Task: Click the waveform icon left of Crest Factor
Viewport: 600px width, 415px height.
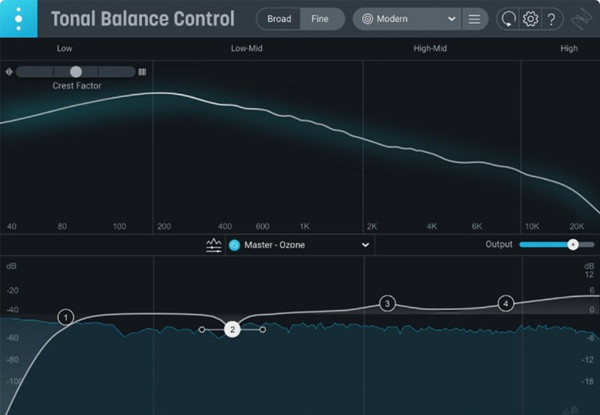Action: pos(9,72)
